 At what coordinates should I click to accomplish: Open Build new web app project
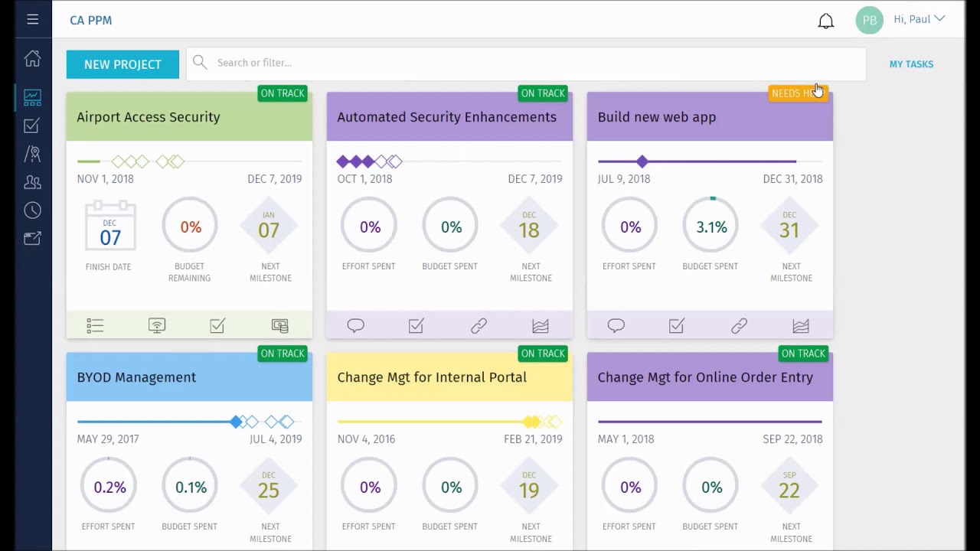tap(657, 117)
